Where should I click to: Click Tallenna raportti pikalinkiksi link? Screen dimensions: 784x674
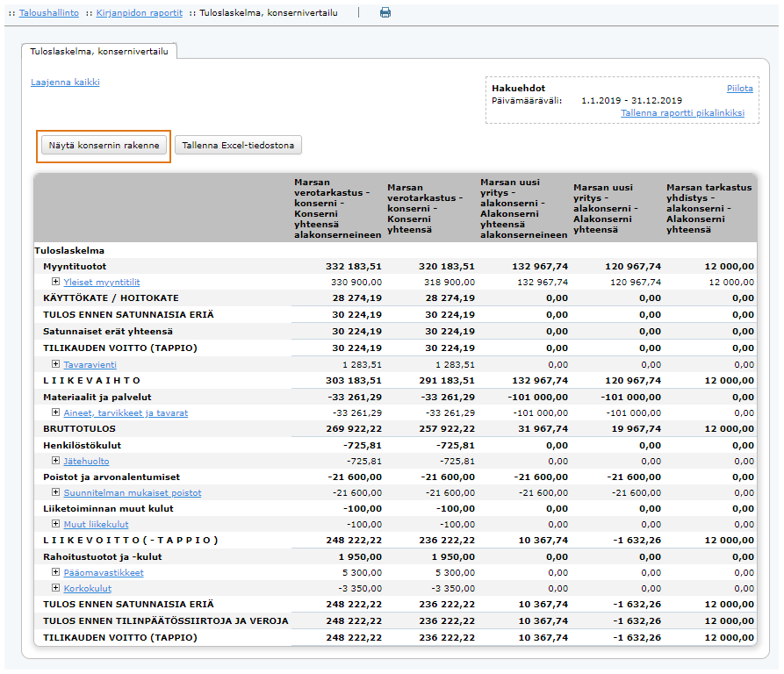pos(682,113)
